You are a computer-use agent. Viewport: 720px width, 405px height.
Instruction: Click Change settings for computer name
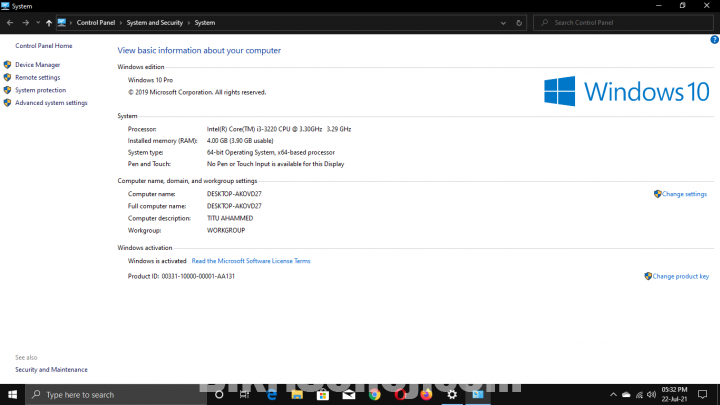(x=684, y=194)
